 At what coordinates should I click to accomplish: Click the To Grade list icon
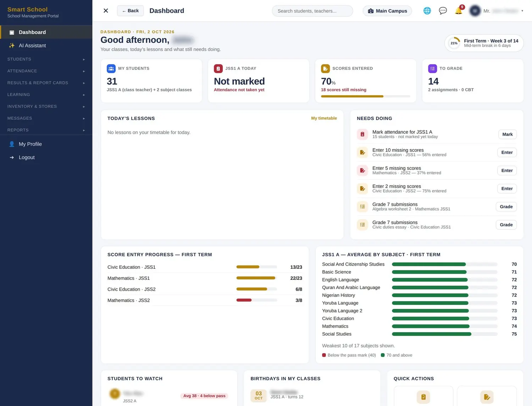(x=432, y=68)
